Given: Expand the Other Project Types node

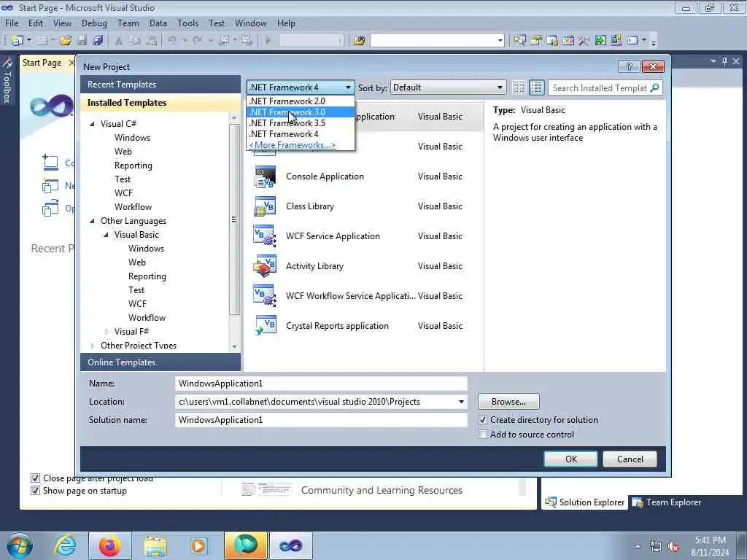Looking at the screenshot, I should click(x=93, y=346).
